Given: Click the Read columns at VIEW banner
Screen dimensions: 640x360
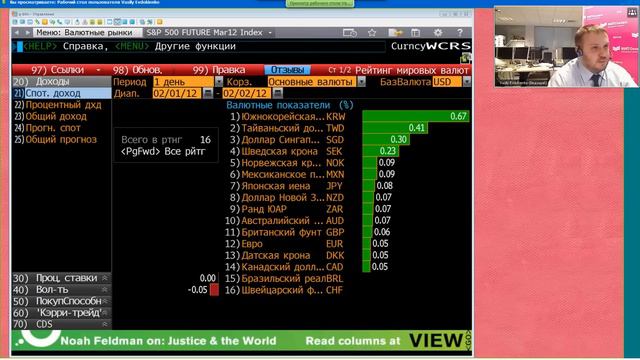Looking at the screenshot, I should [384, 340].
